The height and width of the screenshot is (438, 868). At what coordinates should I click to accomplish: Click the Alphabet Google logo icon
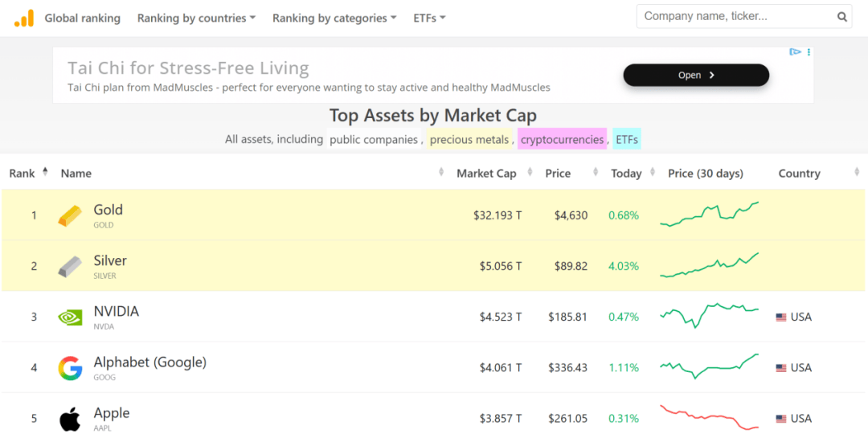tap(70, 368)
